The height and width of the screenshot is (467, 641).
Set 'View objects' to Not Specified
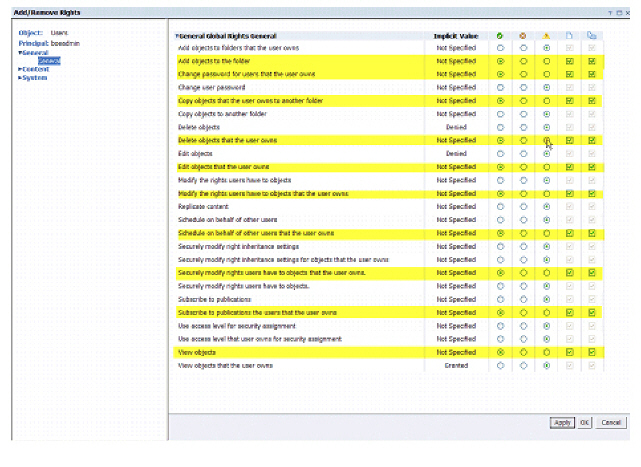pos(546,352)
